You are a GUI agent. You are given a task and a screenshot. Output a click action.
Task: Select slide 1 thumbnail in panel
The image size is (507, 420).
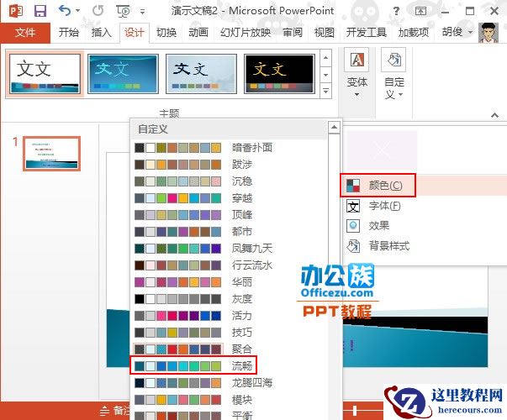pos(52,154)
